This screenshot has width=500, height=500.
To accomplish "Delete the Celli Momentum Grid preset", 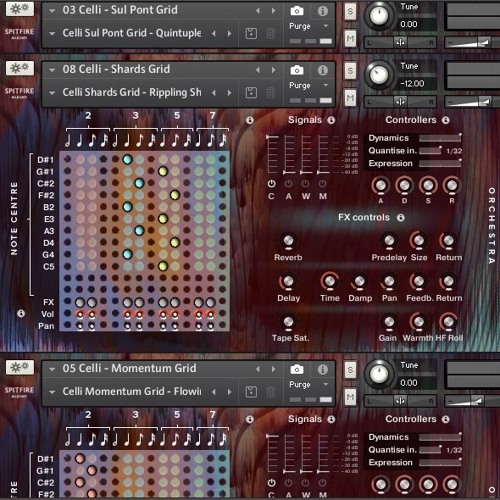I will (271, 392).
